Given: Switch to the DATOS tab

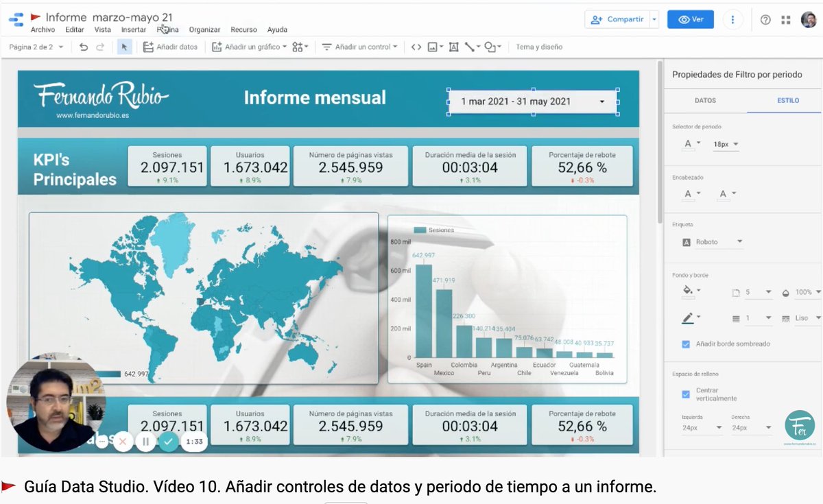Looking at the screenshot, I should (705, 100).
